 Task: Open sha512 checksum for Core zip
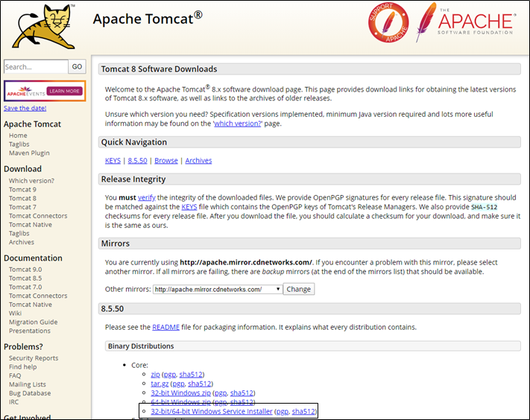coord(191,375)
